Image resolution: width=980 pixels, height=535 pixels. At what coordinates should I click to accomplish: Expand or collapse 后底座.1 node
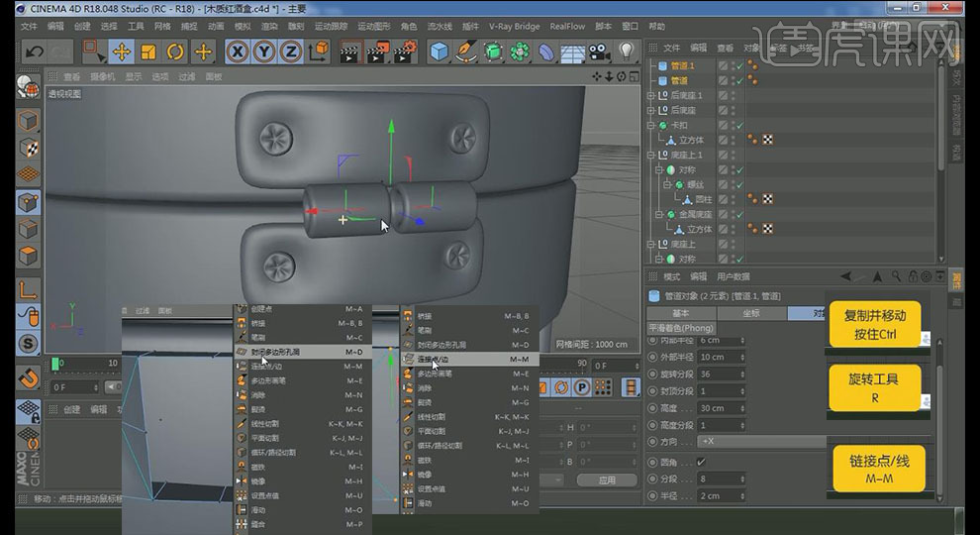(x=650, y=95)
